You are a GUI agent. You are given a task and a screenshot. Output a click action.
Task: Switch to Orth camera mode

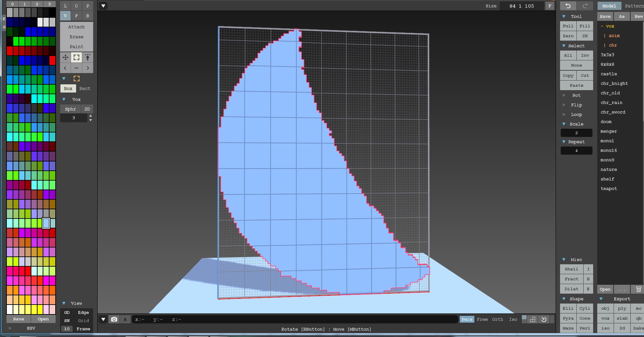click(498, 319)
